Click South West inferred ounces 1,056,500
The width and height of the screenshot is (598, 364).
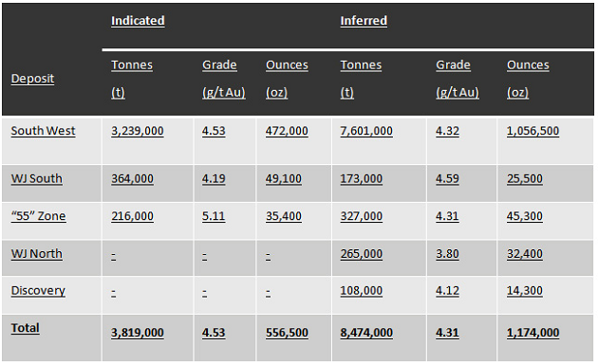click(x=533, y=131)
